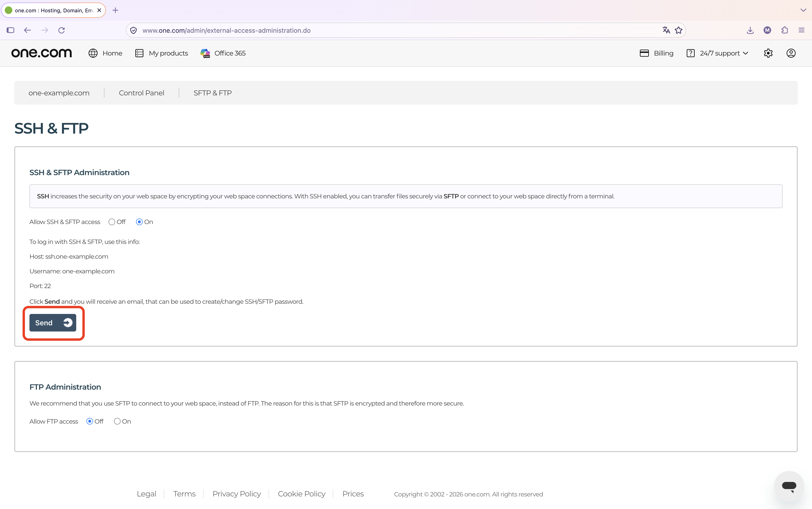Open the Cookie Policy footer link

(302, 494)
